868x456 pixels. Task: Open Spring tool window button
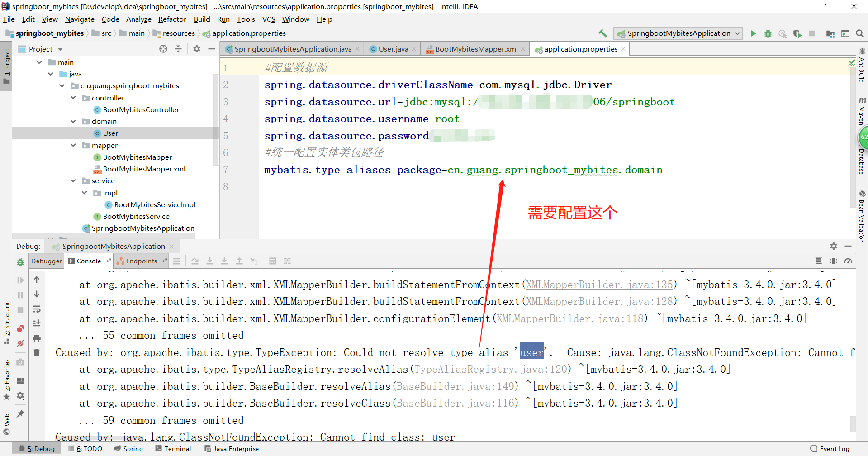[x=128, y=449]
